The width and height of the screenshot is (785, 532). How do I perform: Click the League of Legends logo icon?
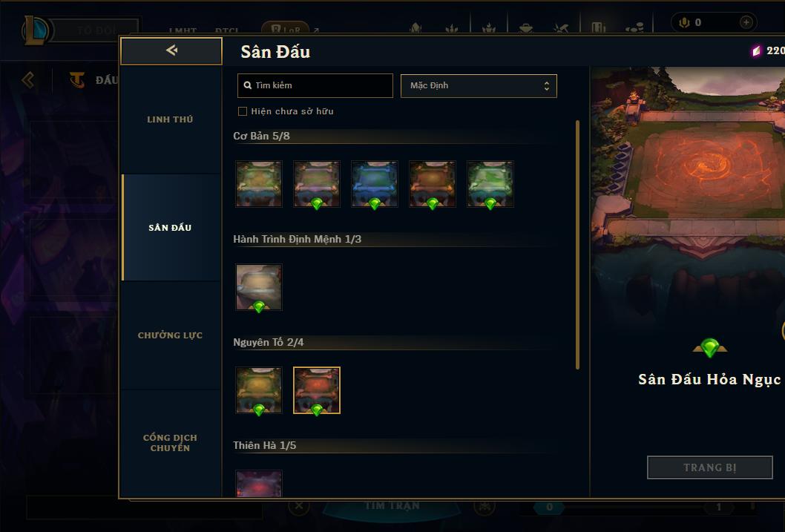[x=36, y=30]
